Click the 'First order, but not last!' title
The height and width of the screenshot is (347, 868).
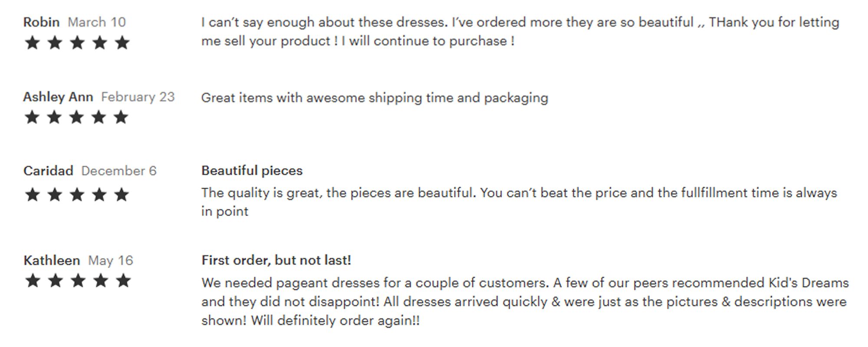pos(276,260)
